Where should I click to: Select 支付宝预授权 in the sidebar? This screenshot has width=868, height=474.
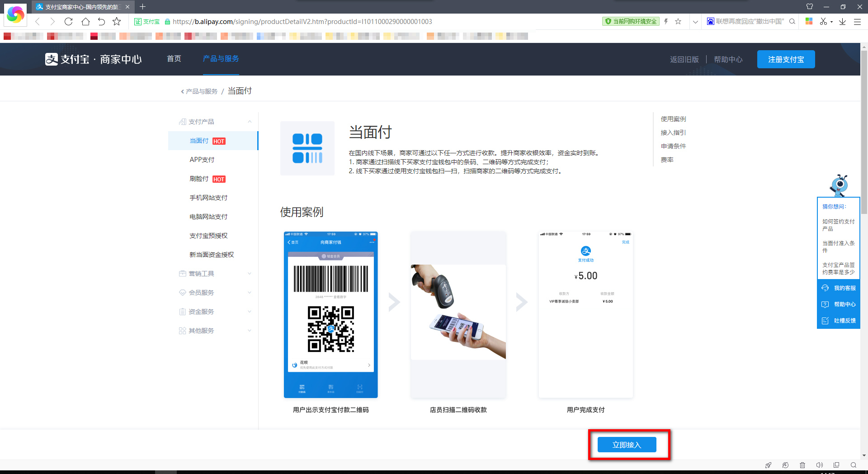(208, 236)
